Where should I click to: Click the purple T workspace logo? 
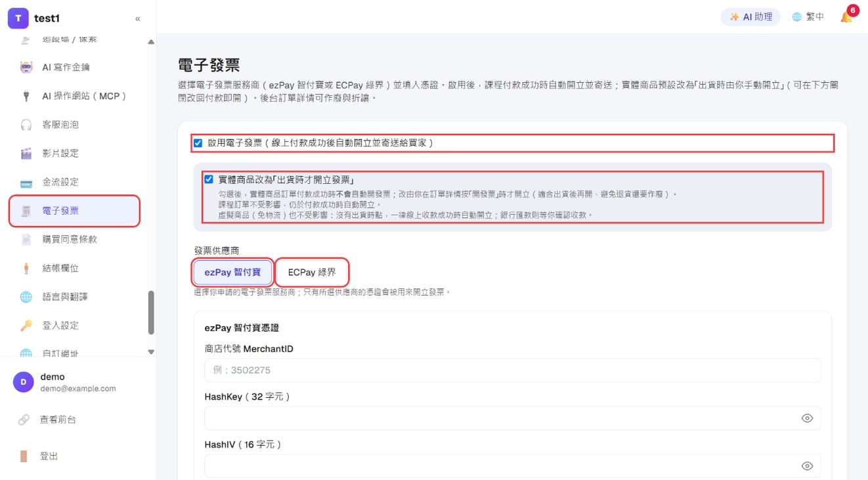18,18
